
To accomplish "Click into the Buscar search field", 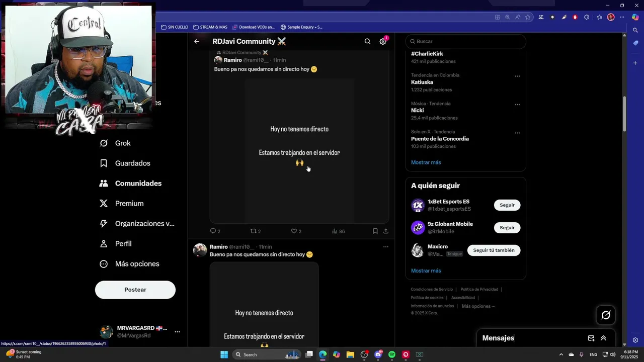I will (x=465, y=41).
